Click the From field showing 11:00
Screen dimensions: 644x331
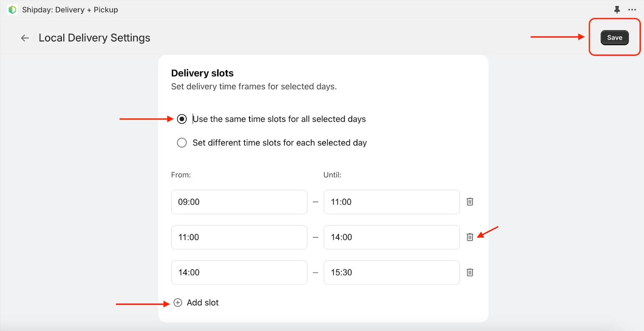point(239,237)
